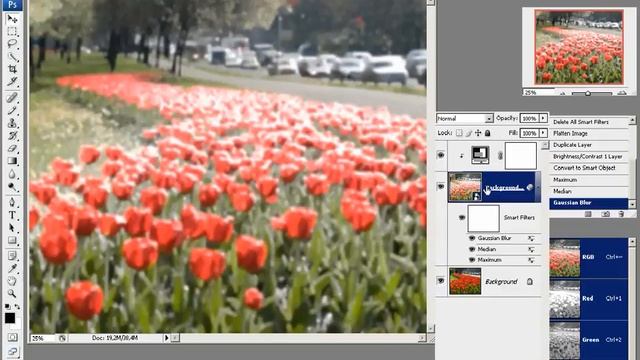Select the Zoom tool

coord(12,293)
